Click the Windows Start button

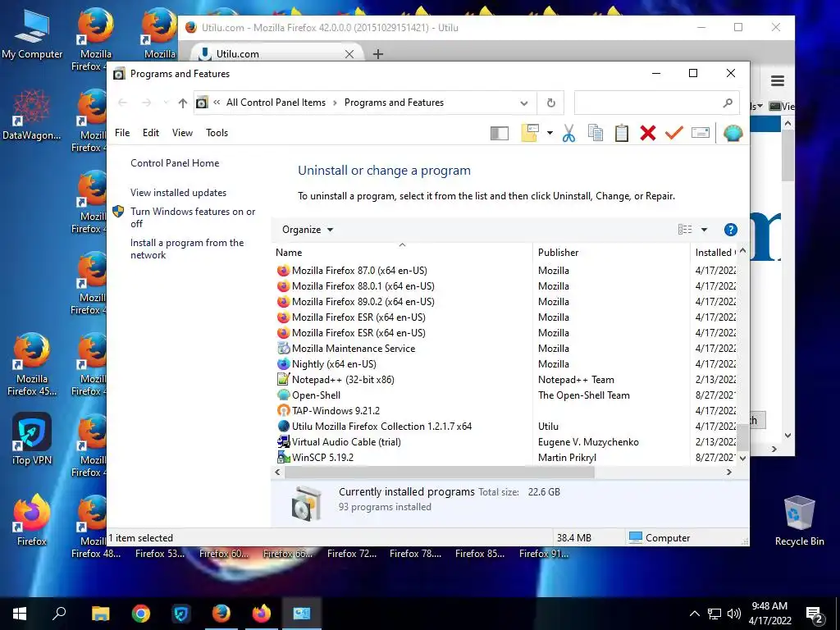pos(20,614)
